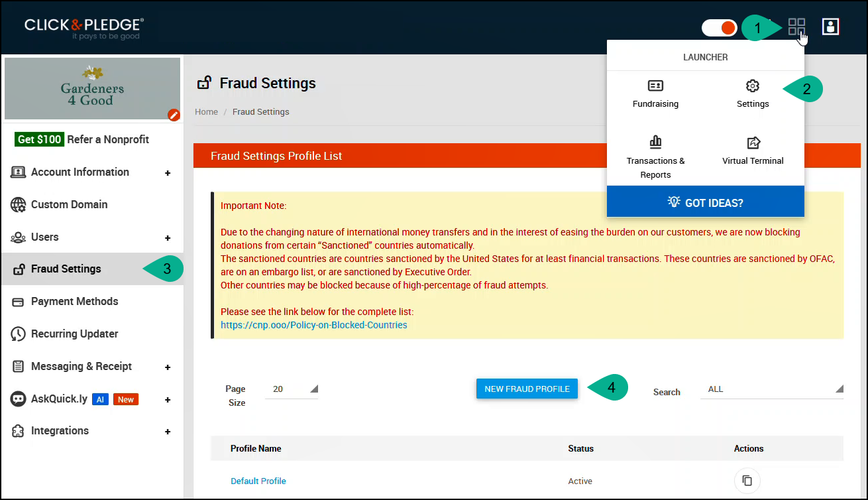Click the Profile Name column header

pyautogui.click(x=256, y=449)
